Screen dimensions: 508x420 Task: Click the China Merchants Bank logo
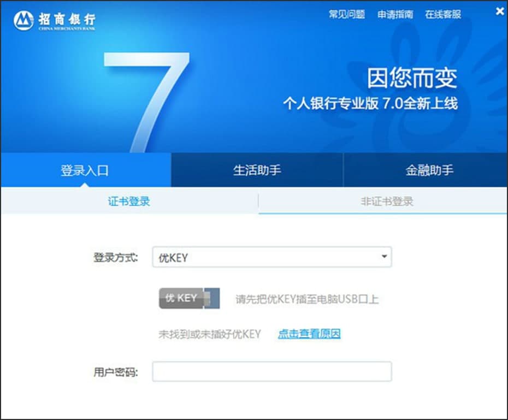point(55,20)
